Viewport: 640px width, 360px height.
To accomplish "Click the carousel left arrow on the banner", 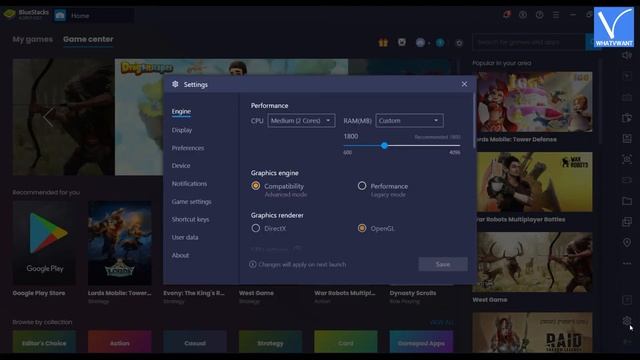I will coord(48,117).
